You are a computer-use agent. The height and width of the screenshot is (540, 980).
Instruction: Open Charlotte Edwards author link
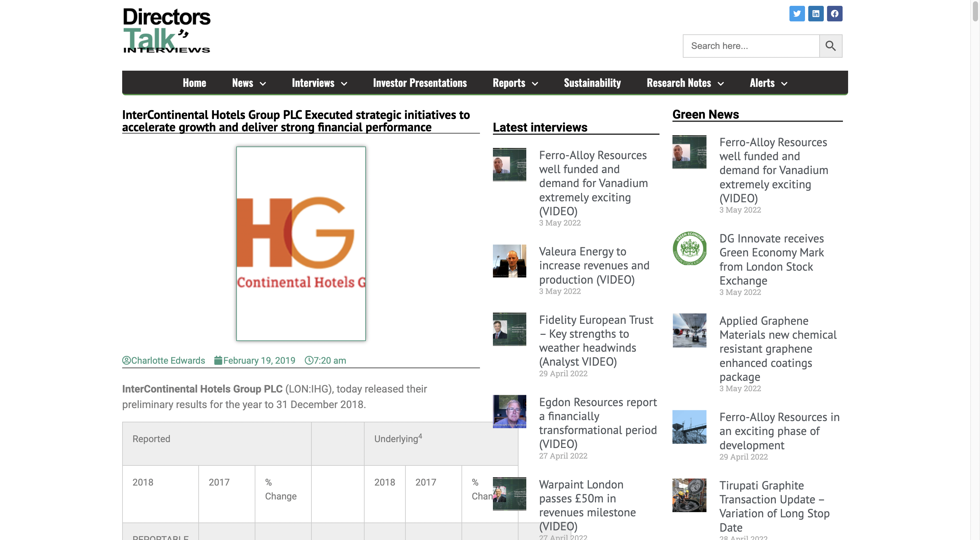(168, 360)
